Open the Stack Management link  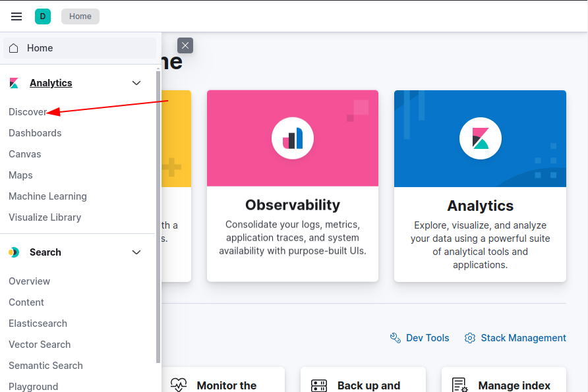[x=523, y=338]
